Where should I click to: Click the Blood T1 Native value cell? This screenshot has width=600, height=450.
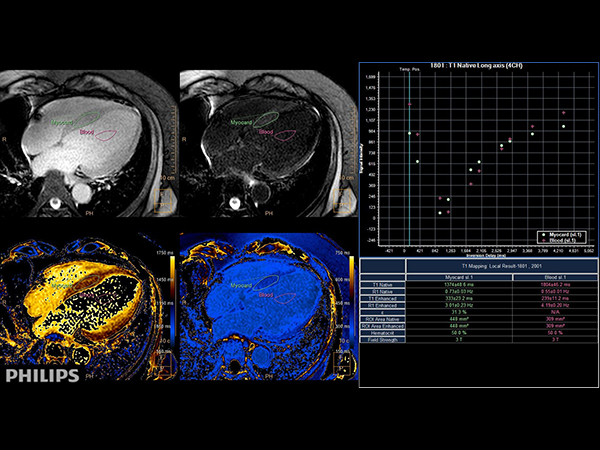(555, 285)
